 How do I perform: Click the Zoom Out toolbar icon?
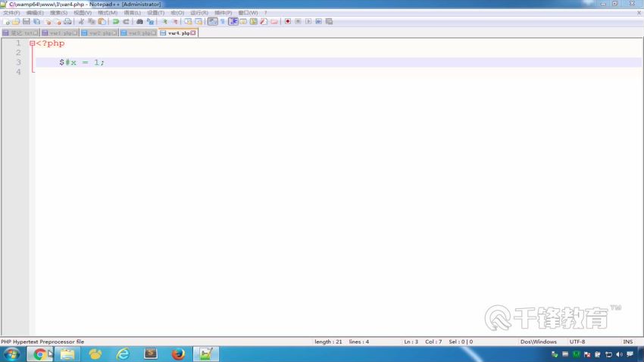click(x=174, y=21)
